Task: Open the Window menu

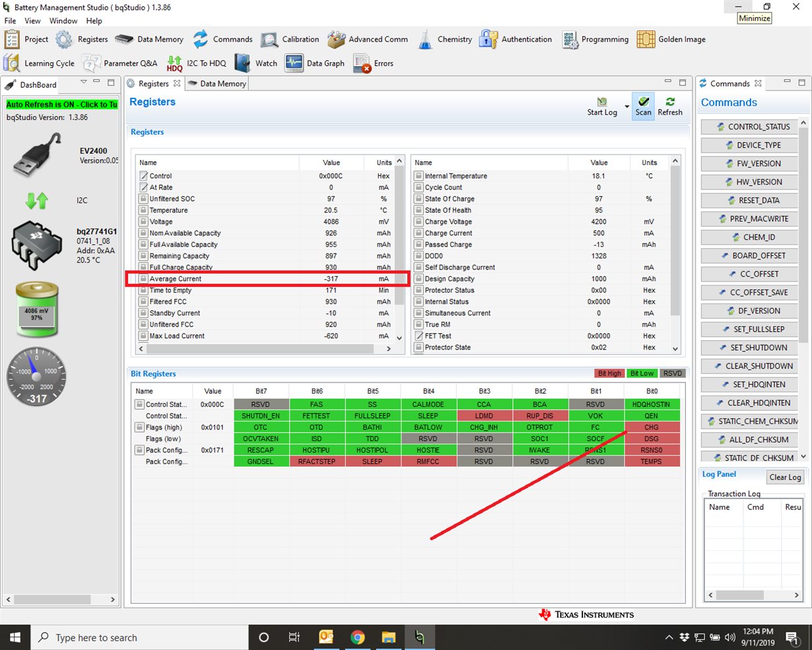Action: [x=63, y=20]
